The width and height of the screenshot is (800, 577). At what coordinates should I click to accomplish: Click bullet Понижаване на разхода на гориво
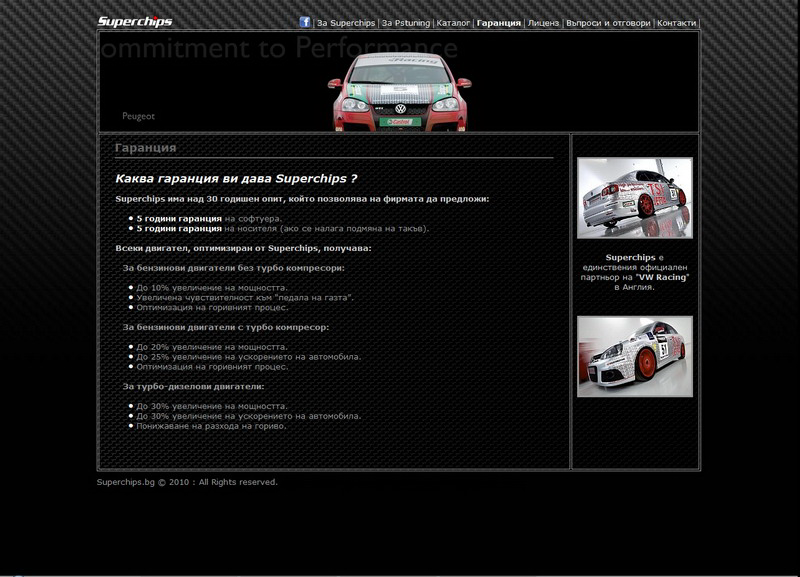(x=211, y=426)
